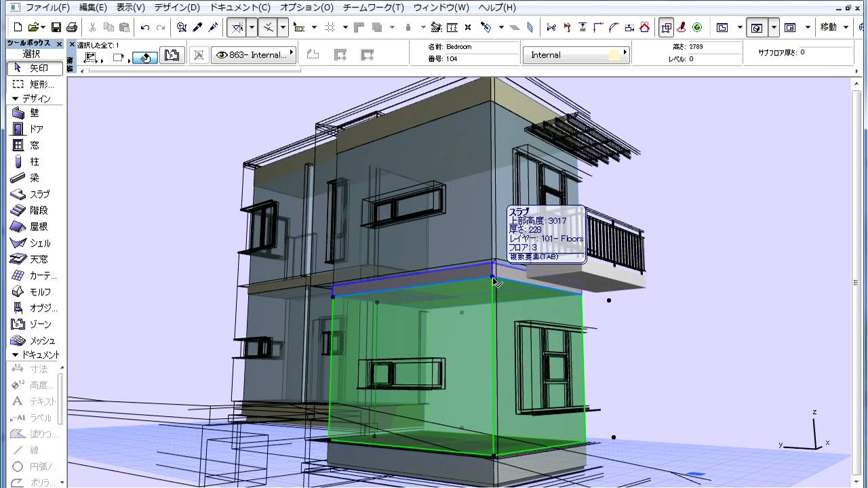Open the チームワーク(T) menu
This screenshot has width=868, height=488.
click(373, 7)
